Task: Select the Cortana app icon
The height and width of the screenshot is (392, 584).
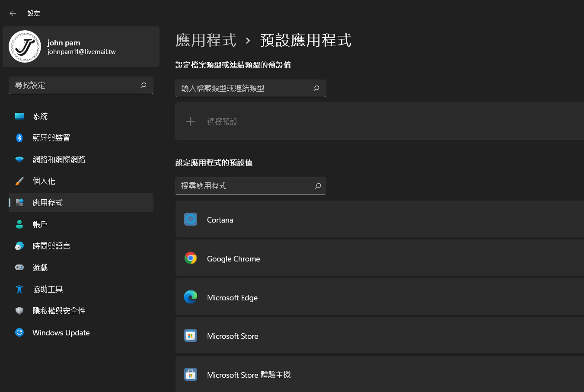Action: 191,219
